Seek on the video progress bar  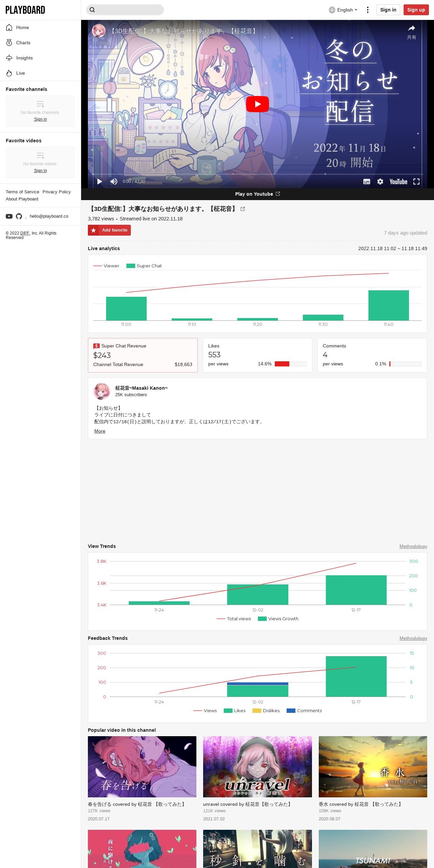coord(258,174)
